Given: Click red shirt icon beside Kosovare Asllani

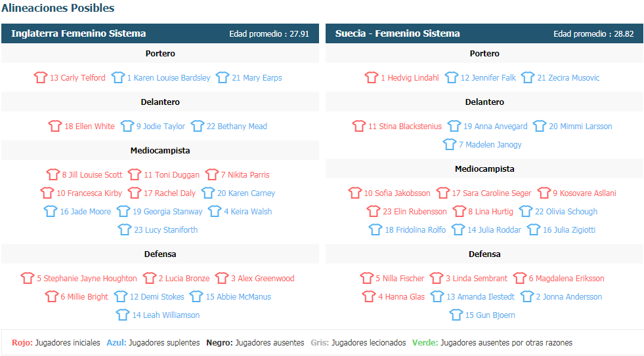Looking at the screenshot, I should point(544,193).
